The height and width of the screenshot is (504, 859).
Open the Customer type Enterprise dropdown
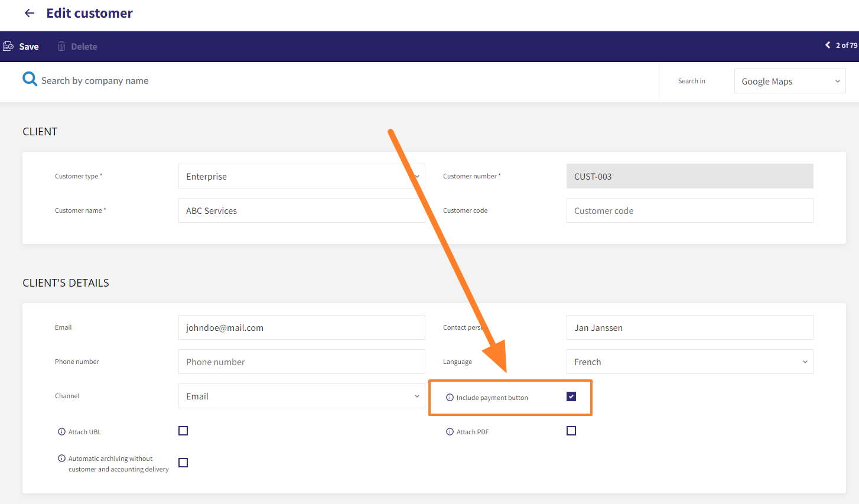click(x=301, y=176)
